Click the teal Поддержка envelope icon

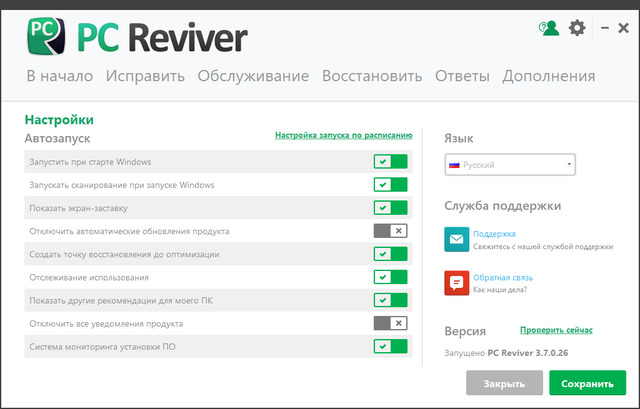[x=457, y=239]
